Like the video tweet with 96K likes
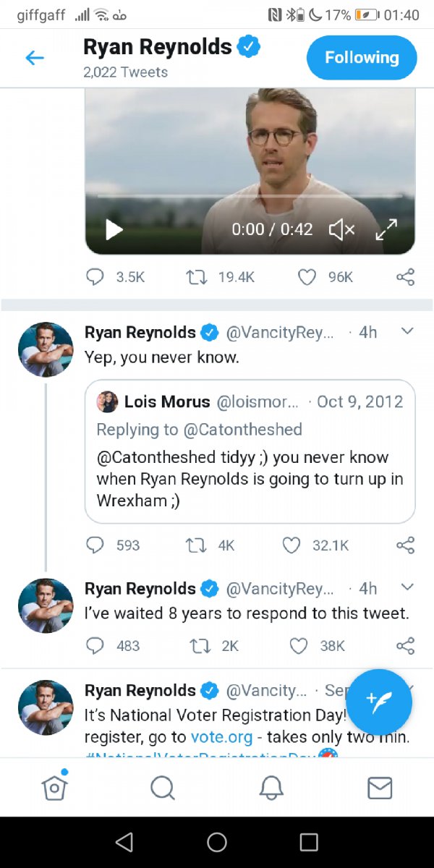The height and width of the screenshot is (868, 434). coord(307,276)
